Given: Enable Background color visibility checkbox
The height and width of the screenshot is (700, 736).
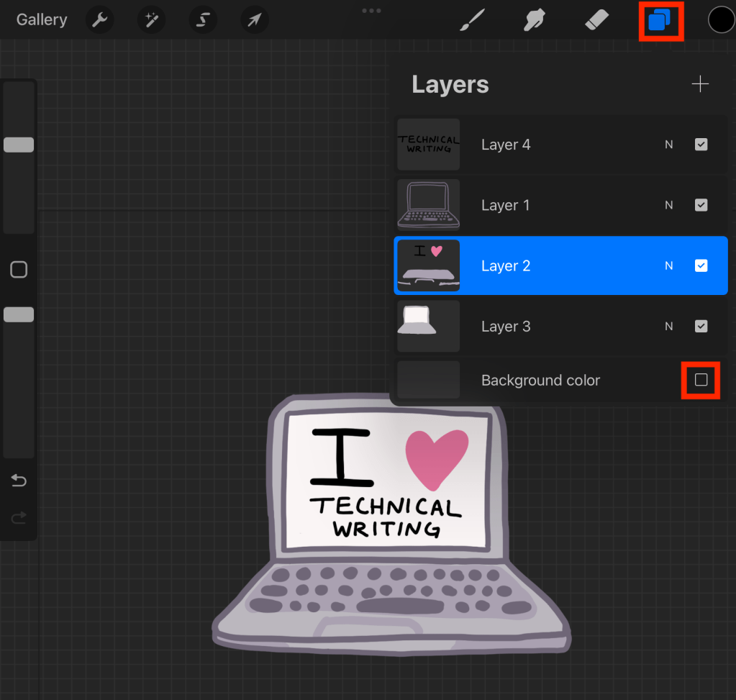Looking at the screenshot, I should point(701,380).
